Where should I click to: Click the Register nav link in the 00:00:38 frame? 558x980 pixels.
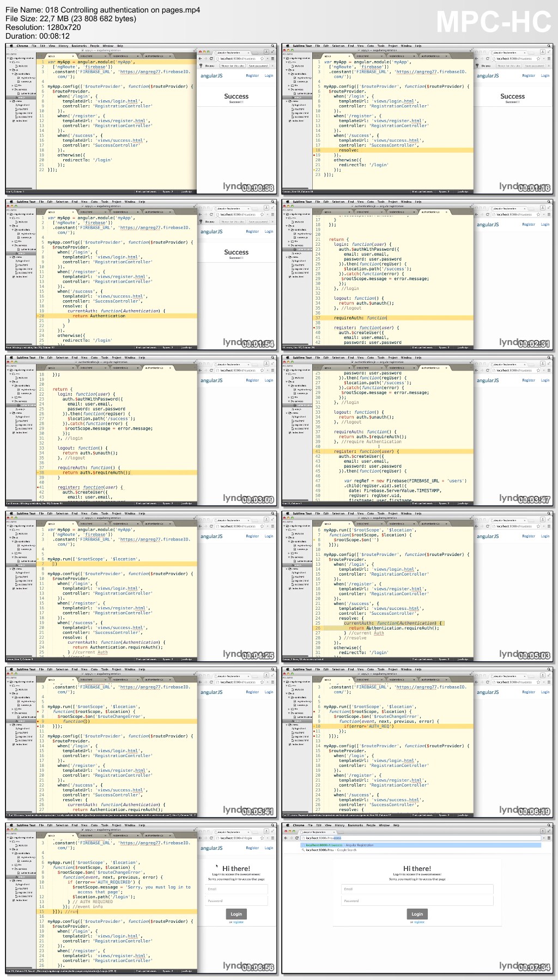click(x=252, y=76)
